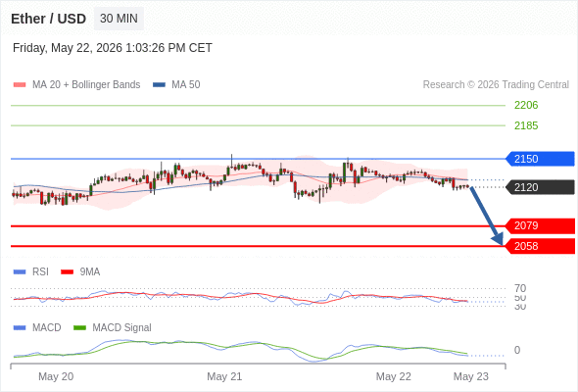Click the May 22 date axis label
This screenshot has width=578, height=392.
(393, 376)
